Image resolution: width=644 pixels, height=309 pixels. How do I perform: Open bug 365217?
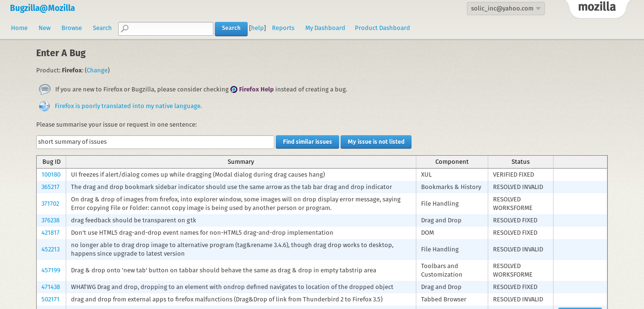(50, 187)
